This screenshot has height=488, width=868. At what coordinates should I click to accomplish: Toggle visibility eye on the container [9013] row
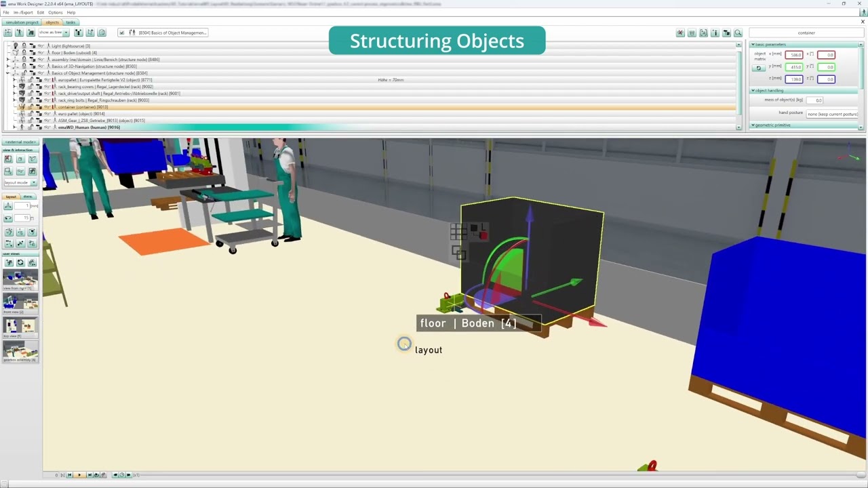click(x=47, y=107)
